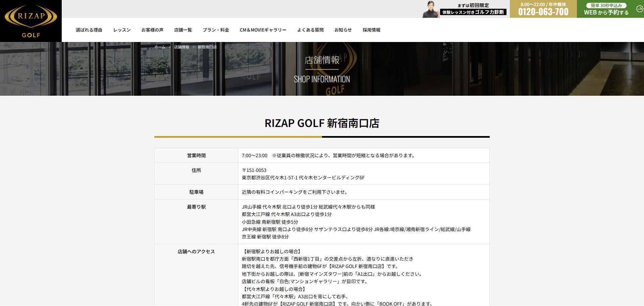
Task: Click the ホーム breadcrumb link
Action: tap(160, 47)
